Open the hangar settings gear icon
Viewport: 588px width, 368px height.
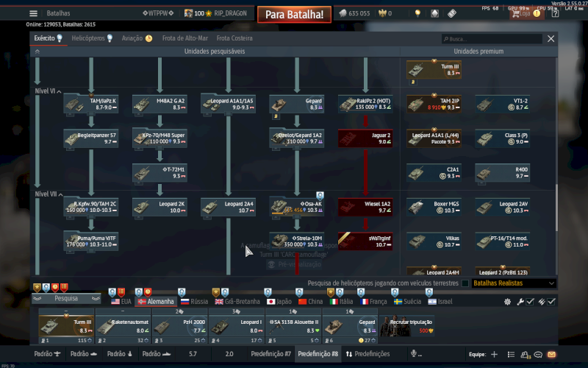pos(507,302)
